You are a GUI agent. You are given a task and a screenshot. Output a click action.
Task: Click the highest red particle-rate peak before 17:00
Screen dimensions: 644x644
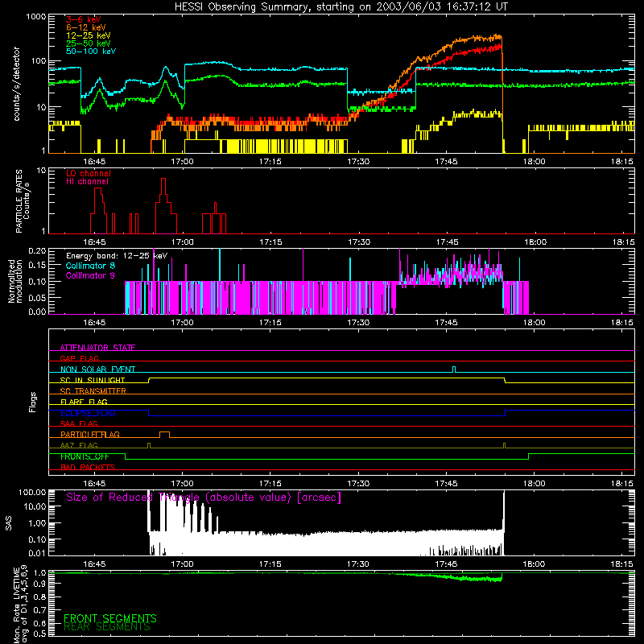point(163,180)
